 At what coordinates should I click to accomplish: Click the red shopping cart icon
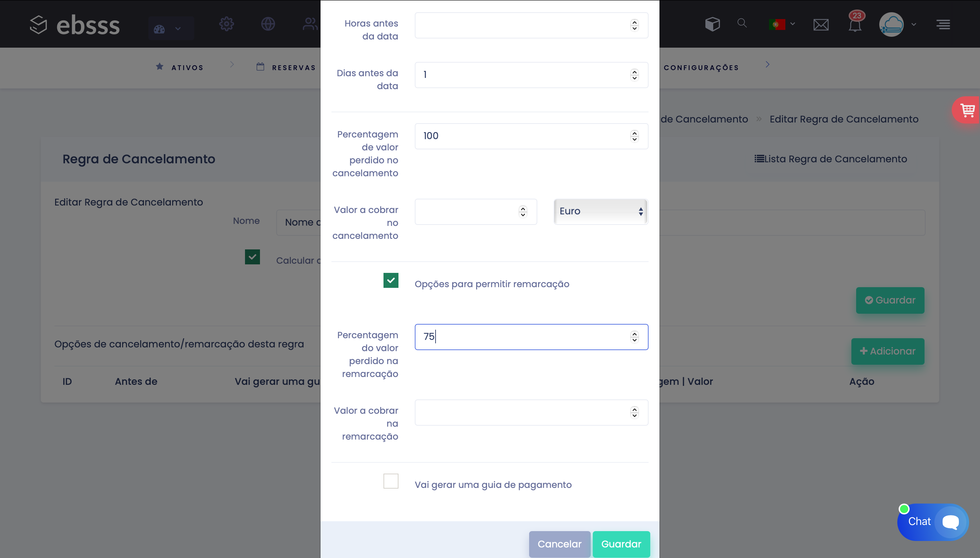tap(968, 110)
